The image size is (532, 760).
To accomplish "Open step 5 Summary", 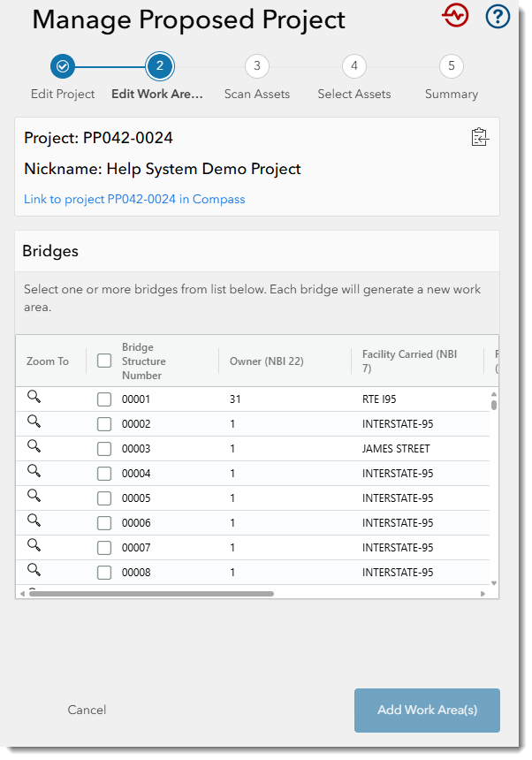I will pyautogui.click(x=451, y=66).
